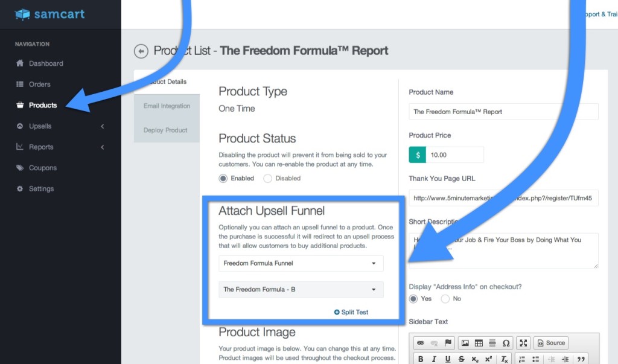Click the Settings gear icon
This screenshot has height=364, width=618.
tap(20, 188)
